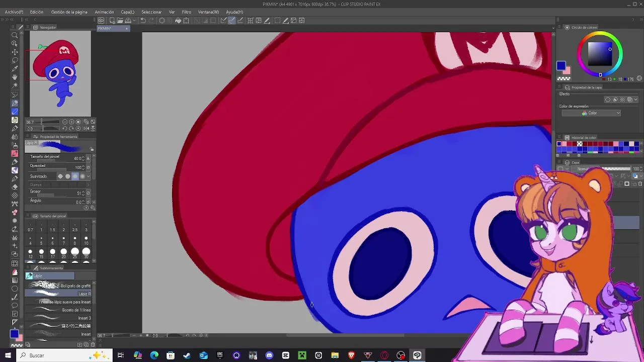The width and height of the screenshot is (644, 362).
Task: Select the Auto select magic wand tool
Action: pyautogui.click(x=15, y=85)
